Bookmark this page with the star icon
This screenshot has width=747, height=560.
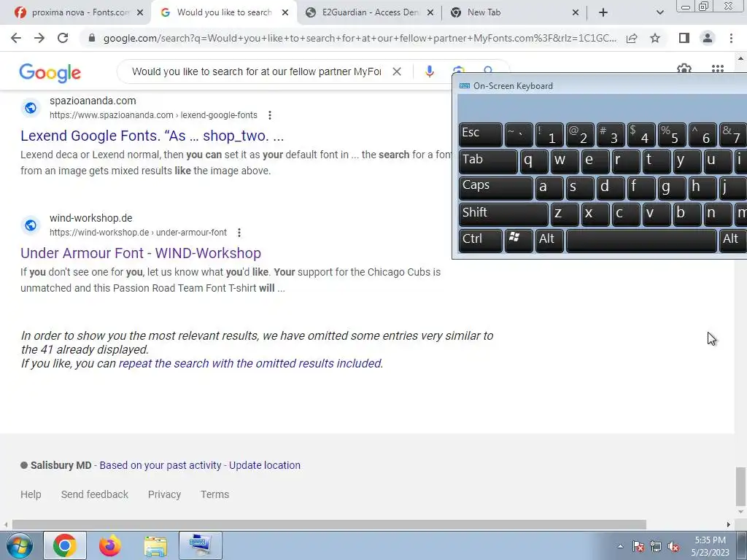(655, 38)
